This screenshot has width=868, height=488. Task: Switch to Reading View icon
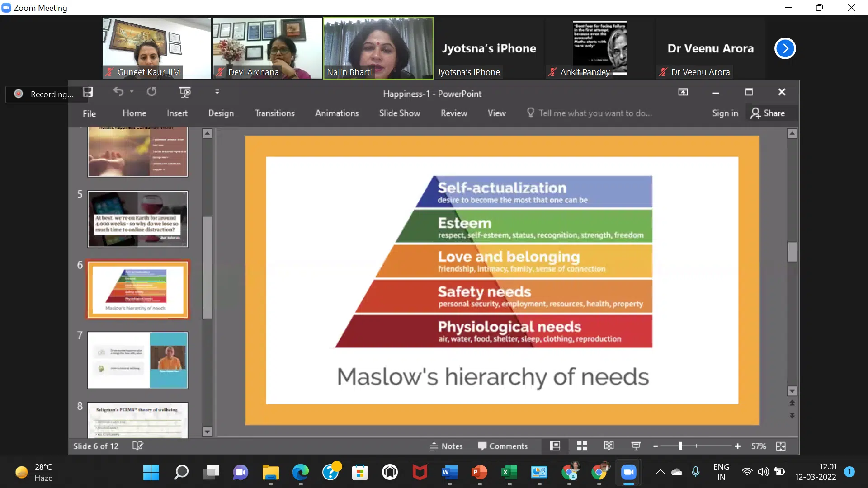click(609, 446)
